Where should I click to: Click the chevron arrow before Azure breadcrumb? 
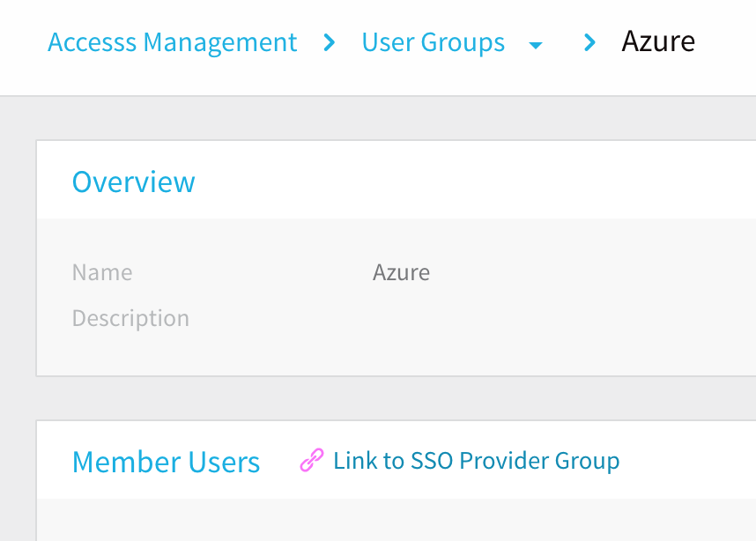coord(589,42)
